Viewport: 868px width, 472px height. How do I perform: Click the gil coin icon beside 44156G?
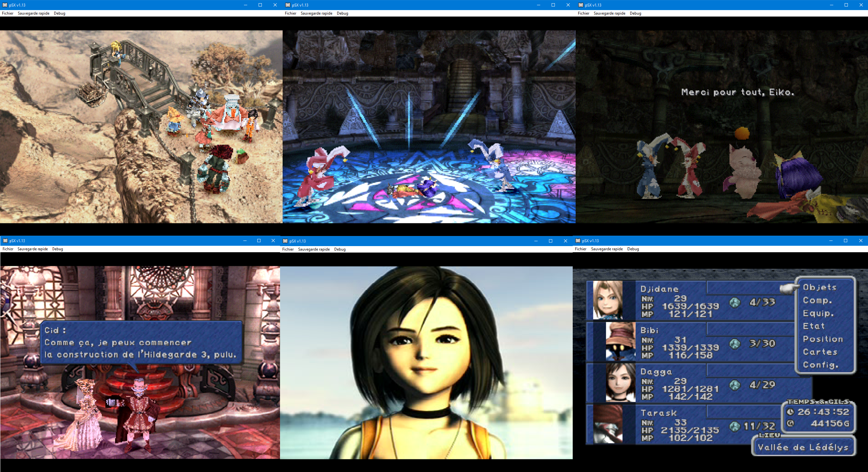[790, 423]
